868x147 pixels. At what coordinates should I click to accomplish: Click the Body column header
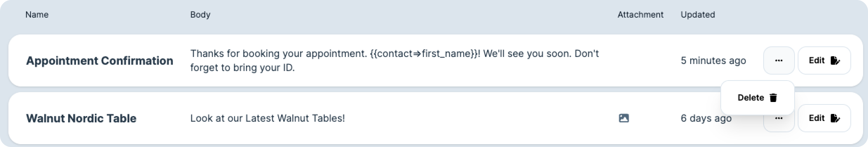200,15
